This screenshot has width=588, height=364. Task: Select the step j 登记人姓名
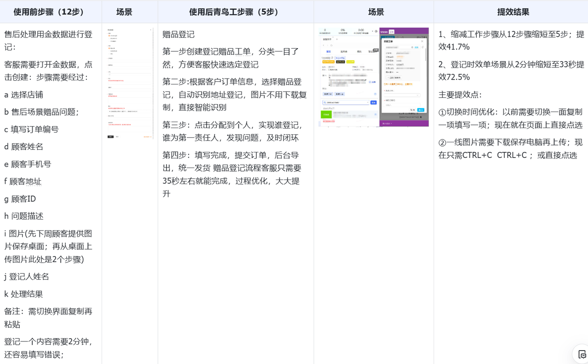27,277
